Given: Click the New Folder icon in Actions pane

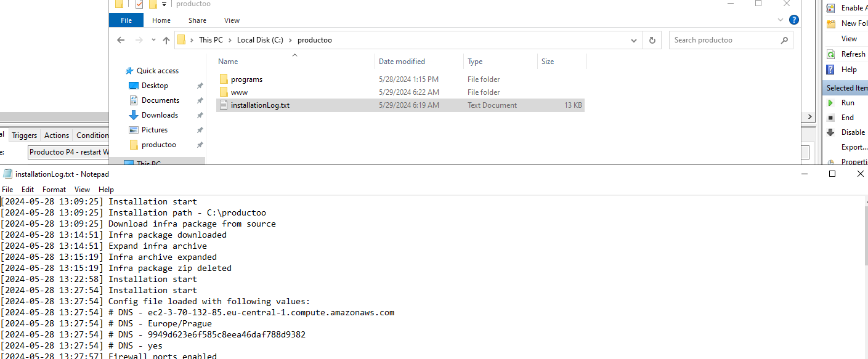Looking at the screenshot, I should [830, 23].
